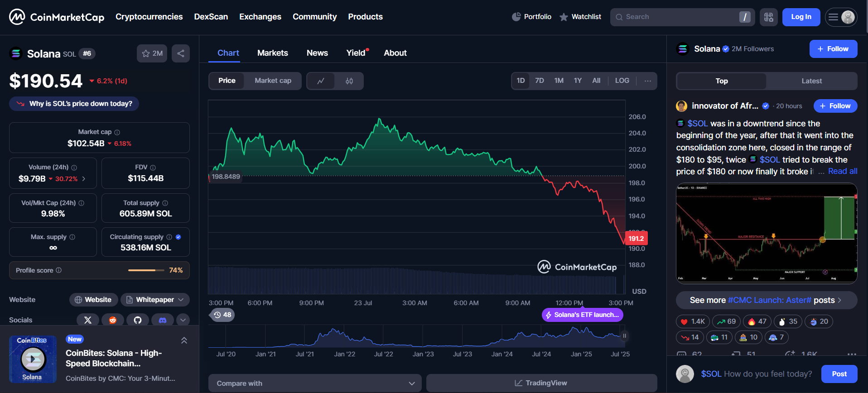This screenshot has width=868, height=393.
Task: Click Profile score progress bar
Action: pos(146,270)
